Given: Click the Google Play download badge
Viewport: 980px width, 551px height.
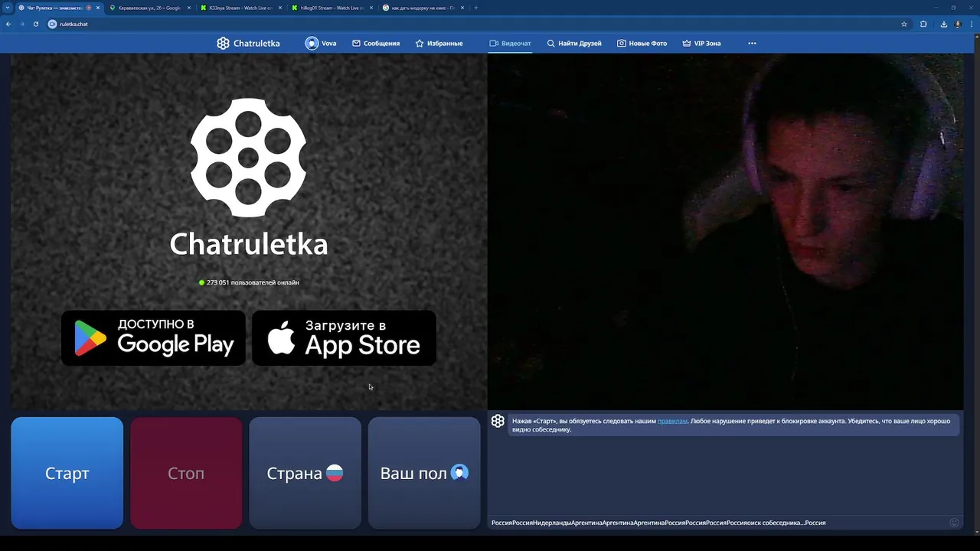Looking at the screenshot, I should click(x=153, y=337).
